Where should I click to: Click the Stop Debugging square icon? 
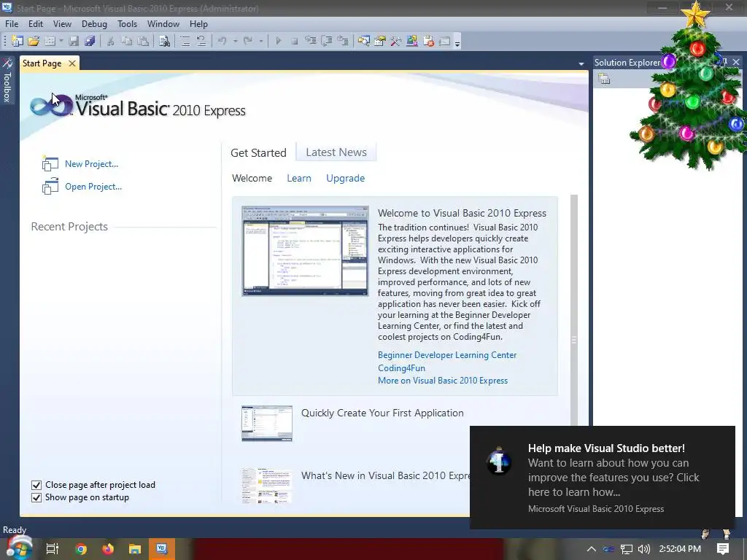pos(295,42)
